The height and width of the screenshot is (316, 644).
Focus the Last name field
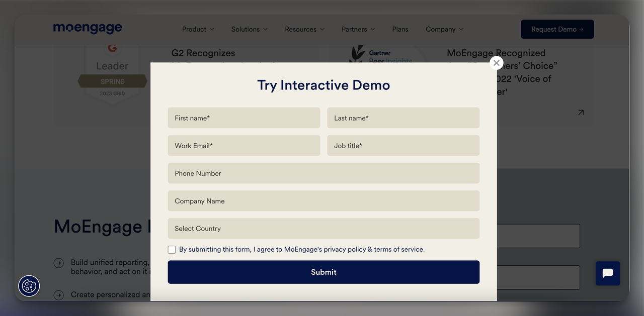[x=404, y=118]
